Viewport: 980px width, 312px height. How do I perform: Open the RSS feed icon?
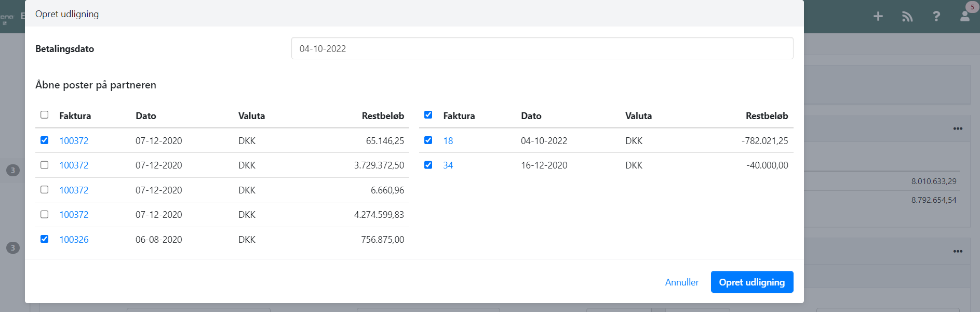click(907, 17)
